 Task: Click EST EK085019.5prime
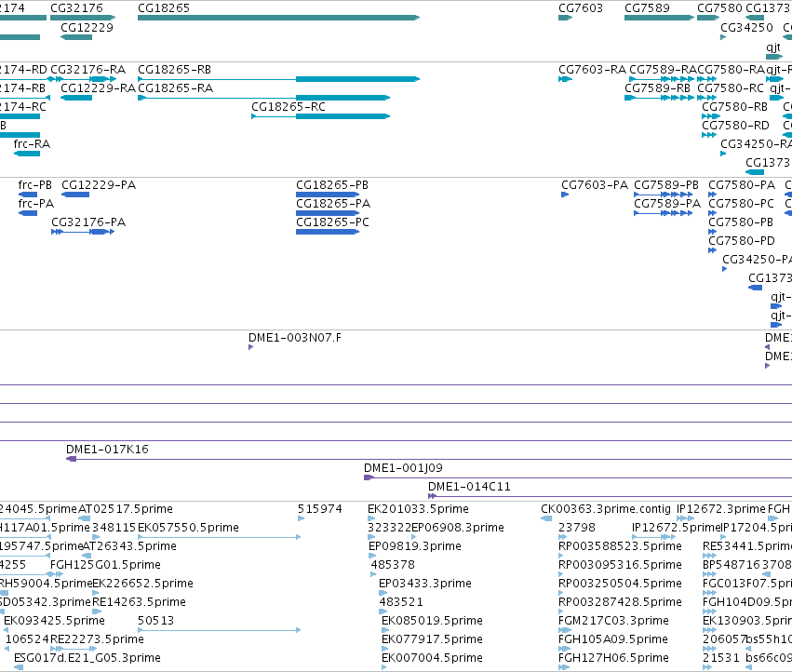tap(385, 630)
